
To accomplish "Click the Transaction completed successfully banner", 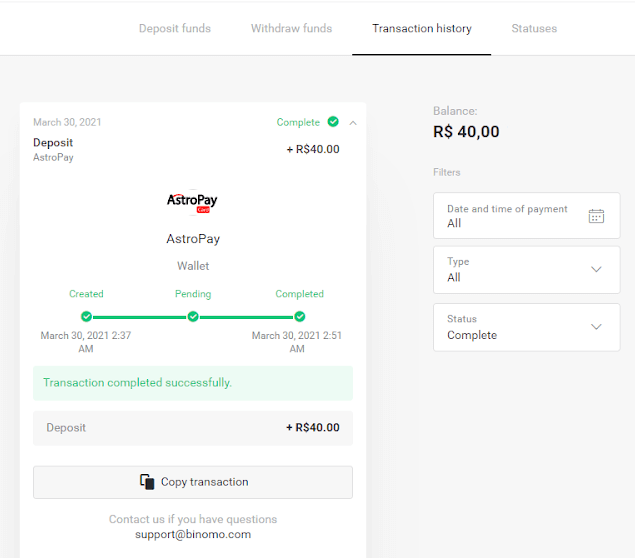I will [x=193, y=383].
